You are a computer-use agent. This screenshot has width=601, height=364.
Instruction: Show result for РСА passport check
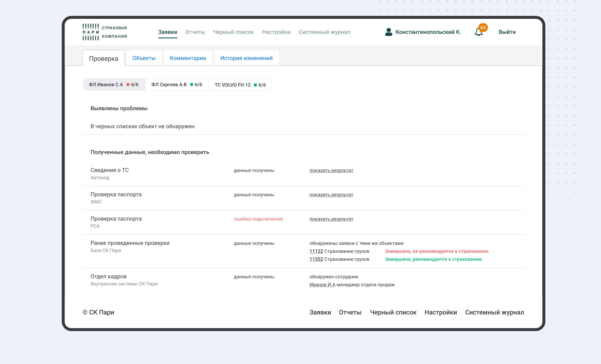pos(331,219)
